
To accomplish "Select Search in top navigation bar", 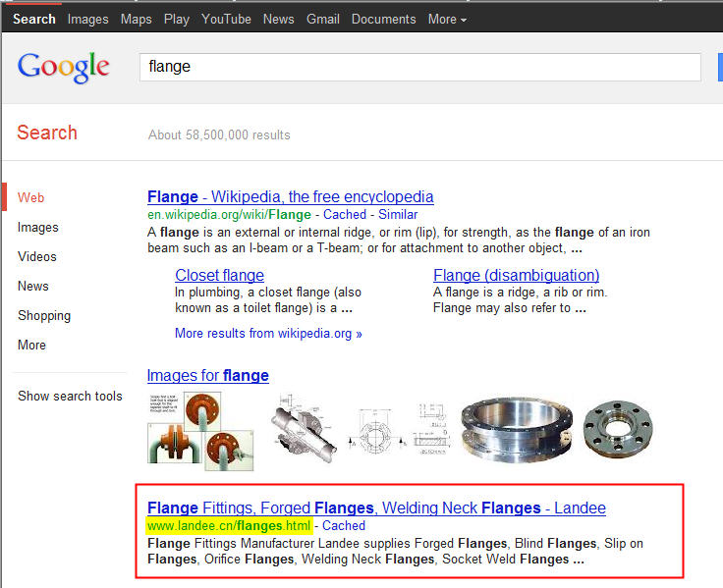I will tap(34, 19).
